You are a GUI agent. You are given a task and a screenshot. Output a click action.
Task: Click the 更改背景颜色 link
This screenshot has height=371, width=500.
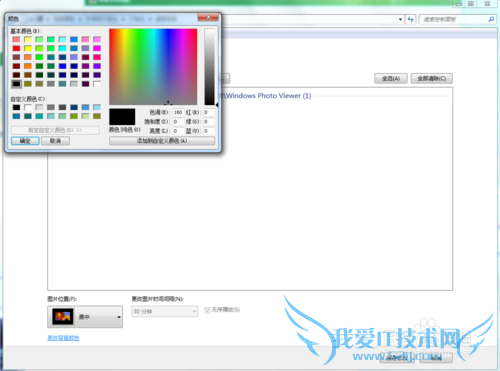coord(63,338)
